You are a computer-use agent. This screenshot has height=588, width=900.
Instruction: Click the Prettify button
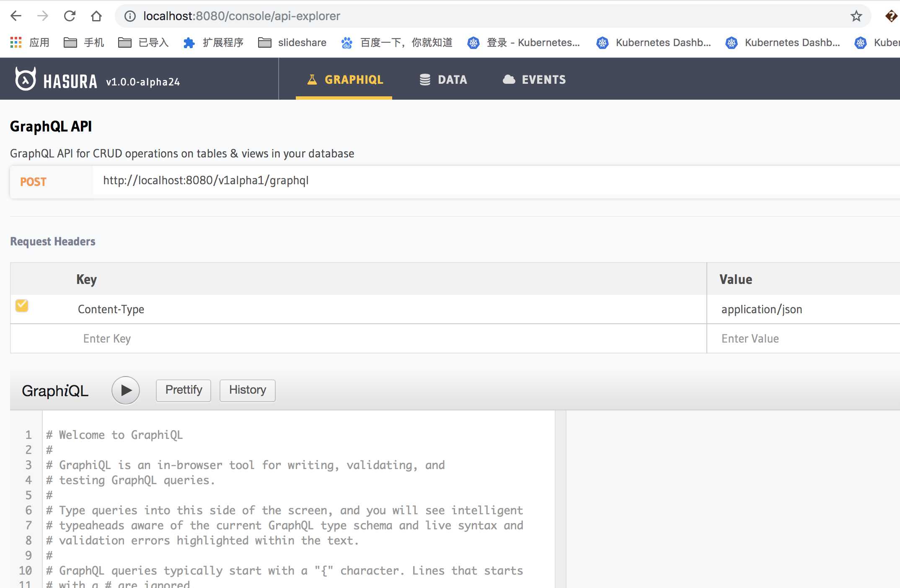183,390
